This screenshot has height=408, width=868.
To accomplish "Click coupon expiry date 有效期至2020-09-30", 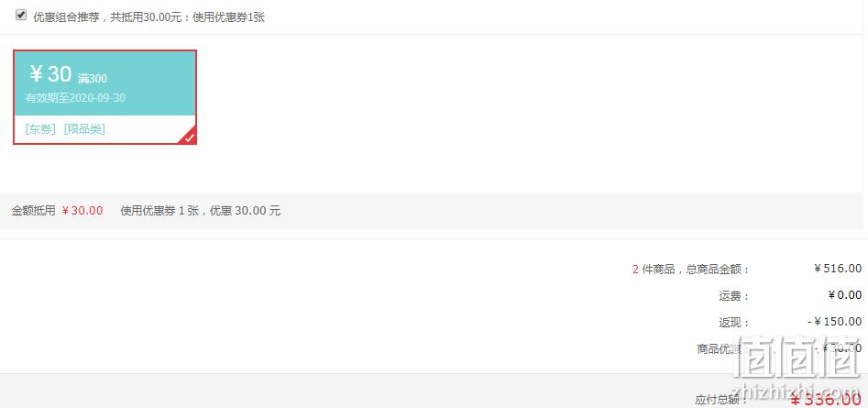I will pyautogui.click(x=75, y=98).
